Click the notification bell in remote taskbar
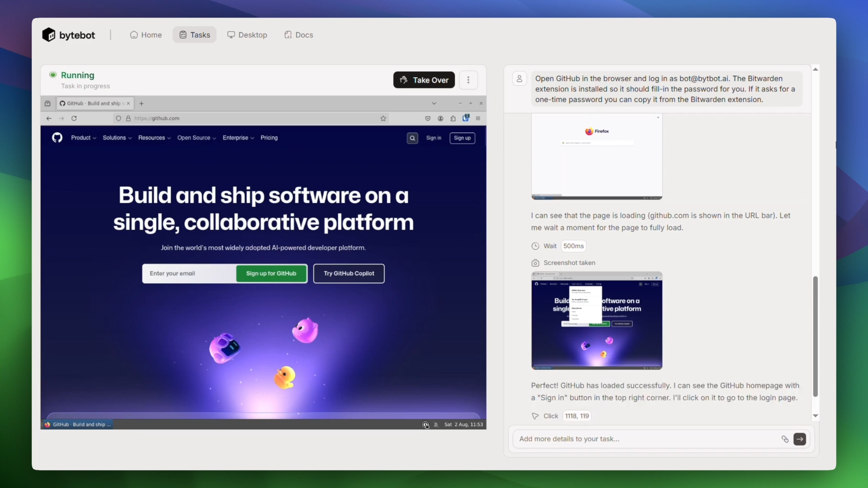This screenshot has width=868, height=488. coord(436,425)
